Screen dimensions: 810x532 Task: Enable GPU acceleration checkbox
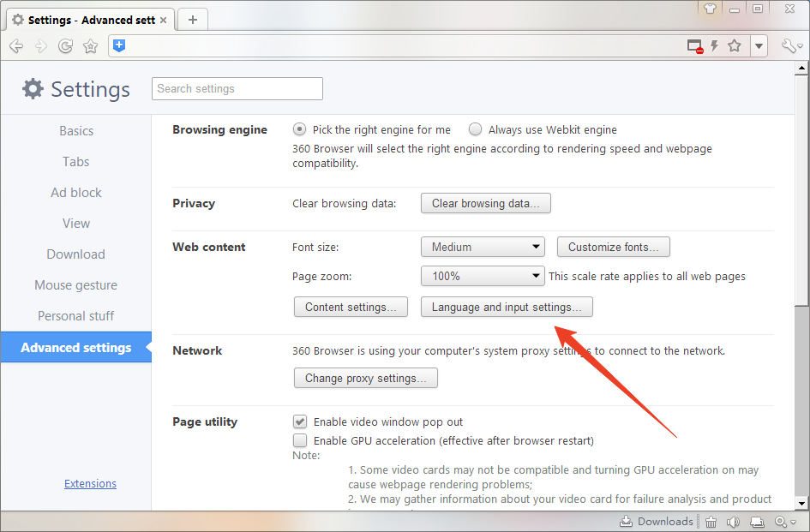click(300, 440)
